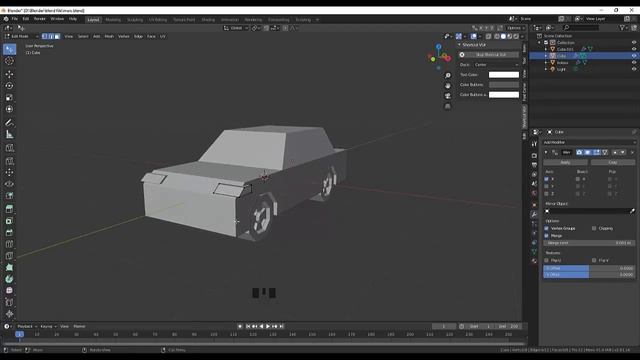Select the Cursor tool in the toolbar
The width and height of the screenshot is (640, 360).
click(x=9, y=61)
